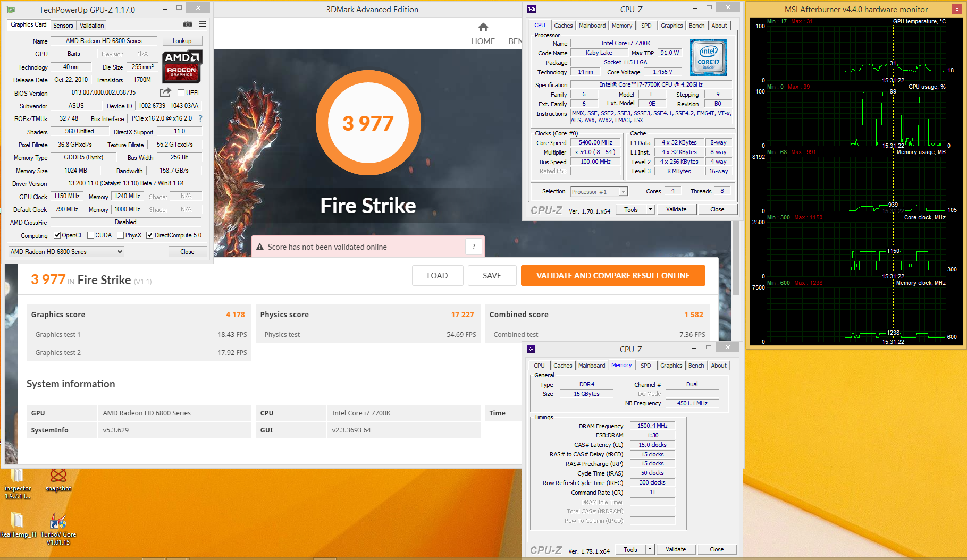
Task: Toggle the CUDA checkbox
Action: pyautogui.click(x=90, y=235)
